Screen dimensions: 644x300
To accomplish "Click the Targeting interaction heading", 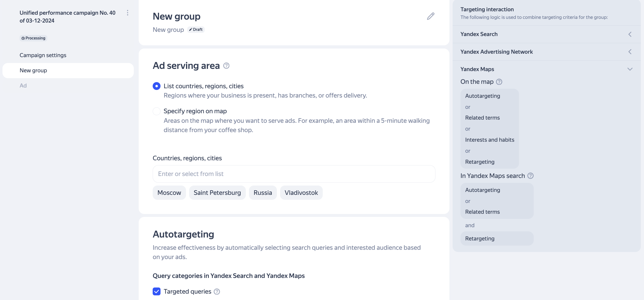I will point(487,10).
